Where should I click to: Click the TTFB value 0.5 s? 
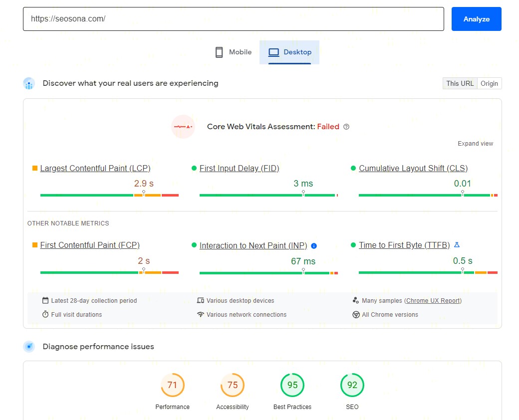[463, 261]
